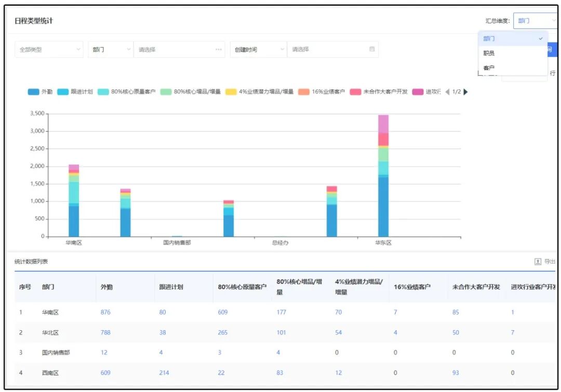Select the 西南区 row label
Image resolution: width=561 pixels, height=392 pixels.
coord(50,373)
